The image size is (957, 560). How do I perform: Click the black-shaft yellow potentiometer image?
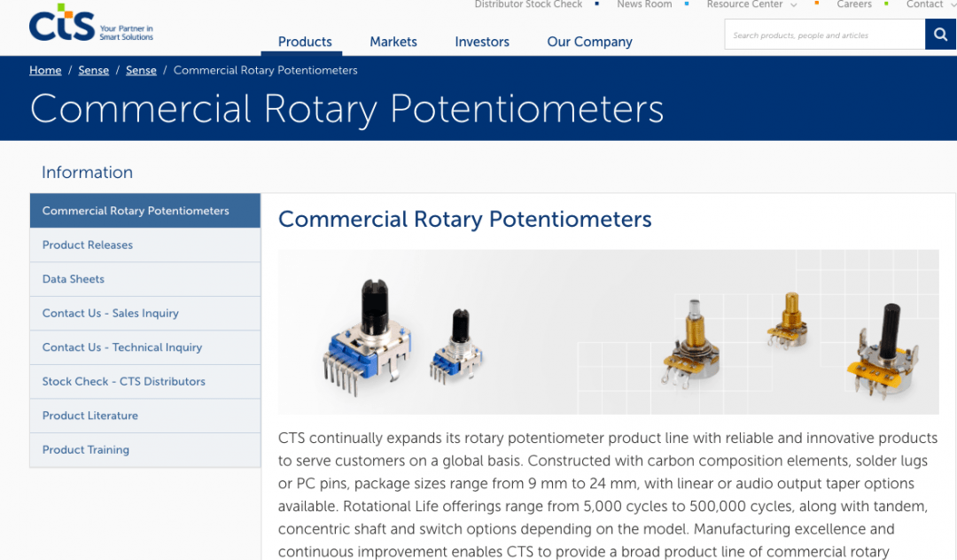[883, 352]
